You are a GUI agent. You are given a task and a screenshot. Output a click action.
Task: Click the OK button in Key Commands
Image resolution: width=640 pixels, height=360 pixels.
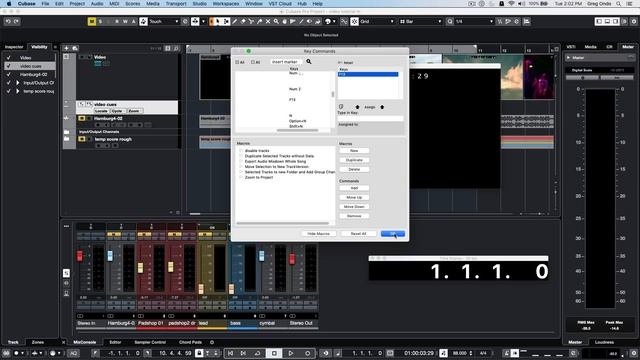(393, 233)
